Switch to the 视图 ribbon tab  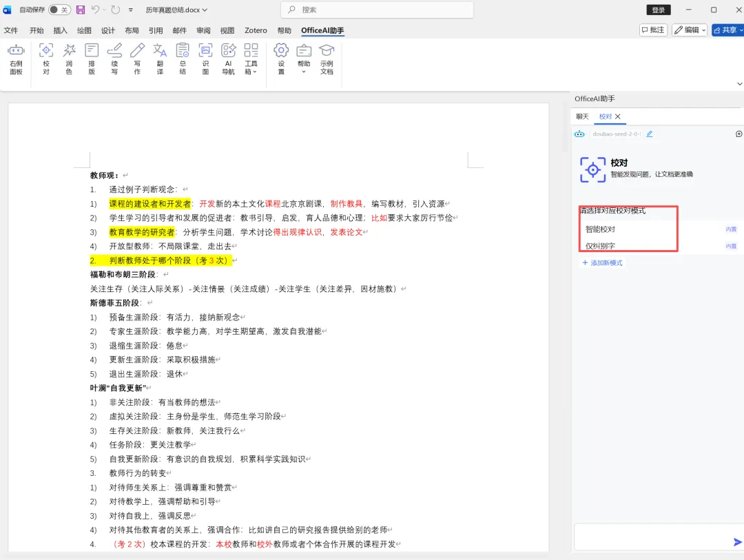tap(227, 30)
